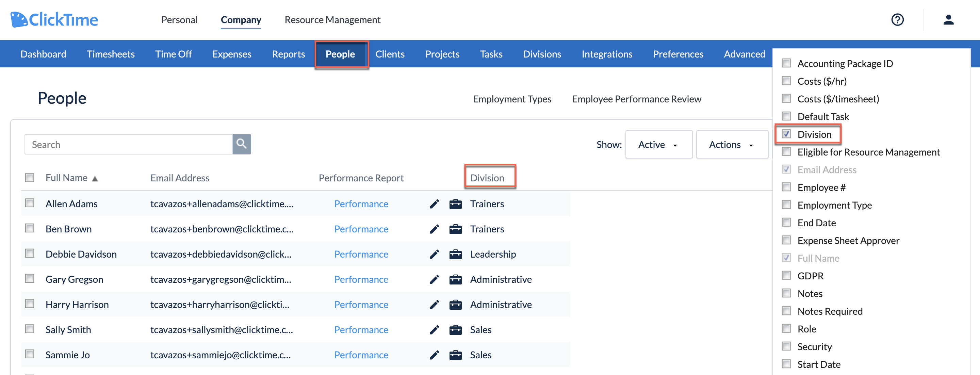Viewport: 980px width, 375px height.
Task: Go to the Clients tab
Action: click(x=390, y=54)
